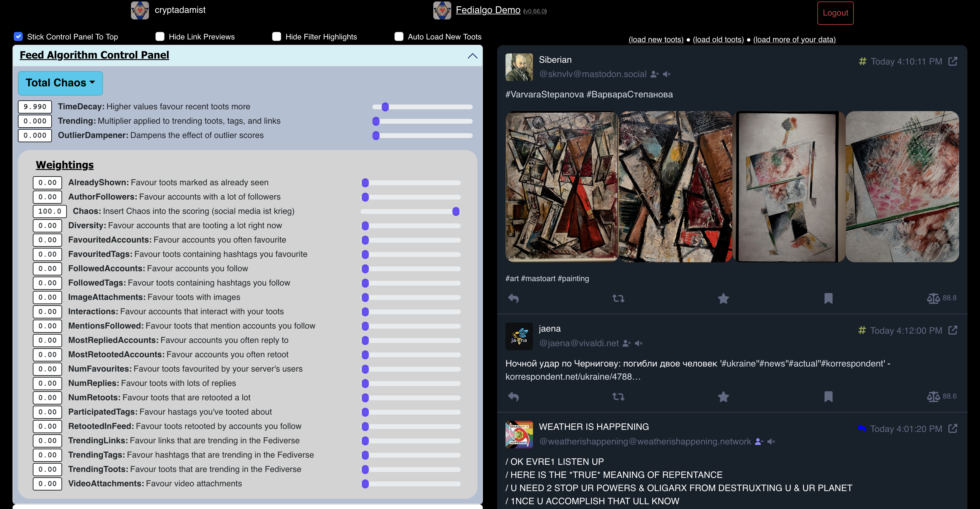Bookmark the jaena toot
Image resolution: width=980 pixels, height=509 pixels.
[828, 397]
